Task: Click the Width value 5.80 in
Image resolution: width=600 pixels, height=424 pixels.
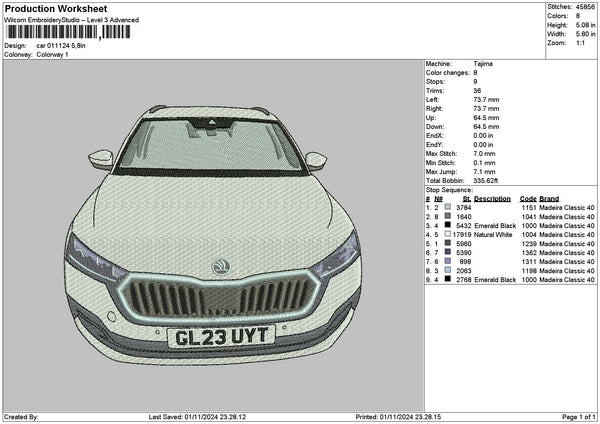Action: (x=585, y=34)
